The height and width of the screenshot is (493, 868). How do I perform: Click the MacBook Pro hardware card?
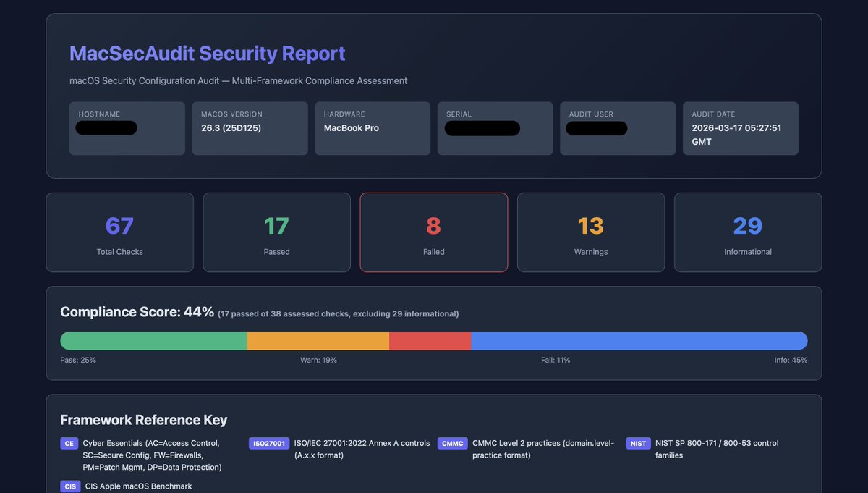[373, 128]
